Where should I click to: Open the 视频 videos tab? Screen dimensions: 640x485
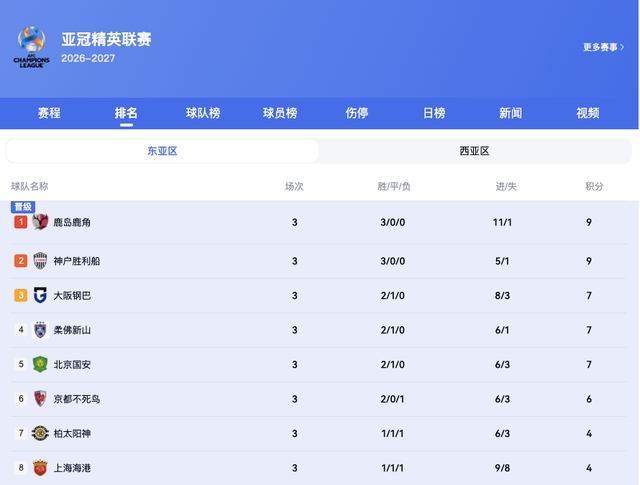(x=588, y=113)
